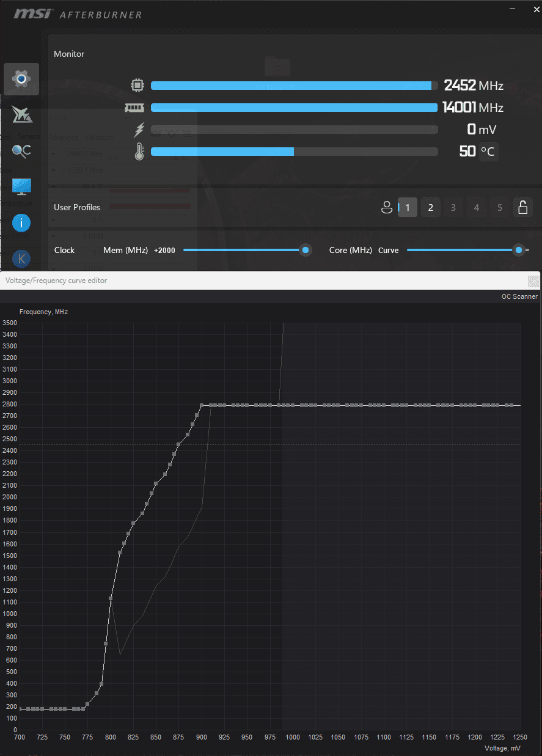Click the user profile person icon

click(386, 208)
